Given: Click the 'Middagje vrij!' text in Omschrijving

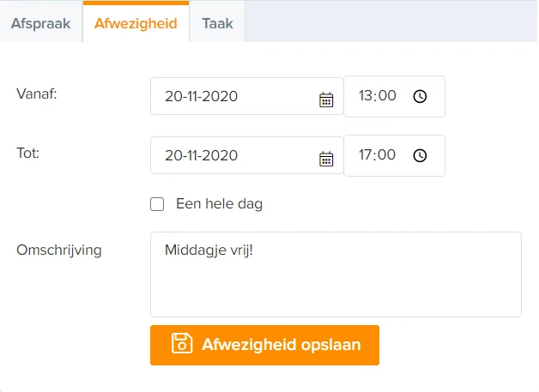Looking at the screenshot, I should [209, 250].
